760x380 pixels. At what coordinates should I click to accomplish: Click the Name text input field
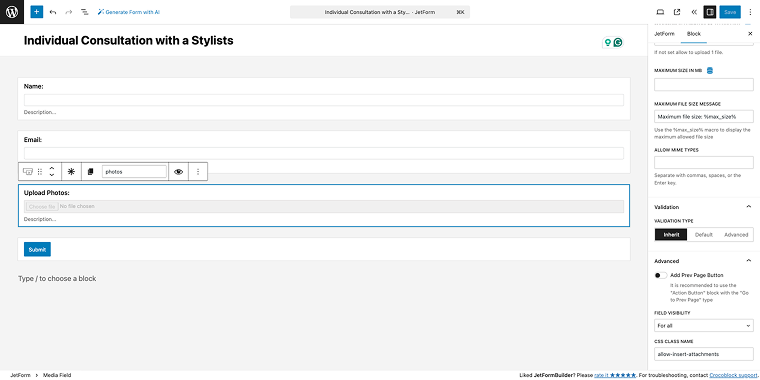tap(324, 100)
